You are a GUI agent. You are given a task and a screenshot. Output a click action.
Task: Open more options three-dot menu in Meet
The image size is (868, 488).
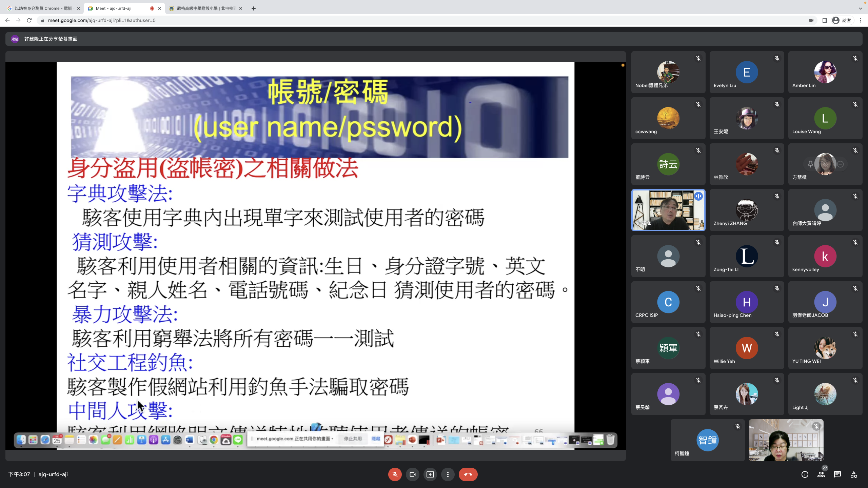[448, 474]
